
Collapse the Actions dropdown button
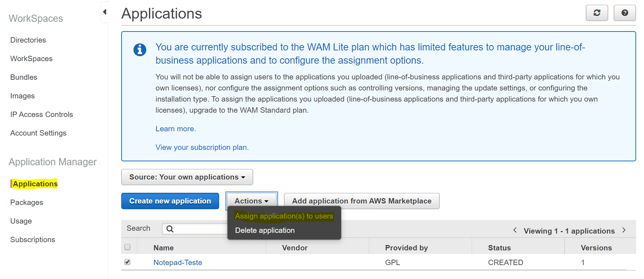(251, 201)
